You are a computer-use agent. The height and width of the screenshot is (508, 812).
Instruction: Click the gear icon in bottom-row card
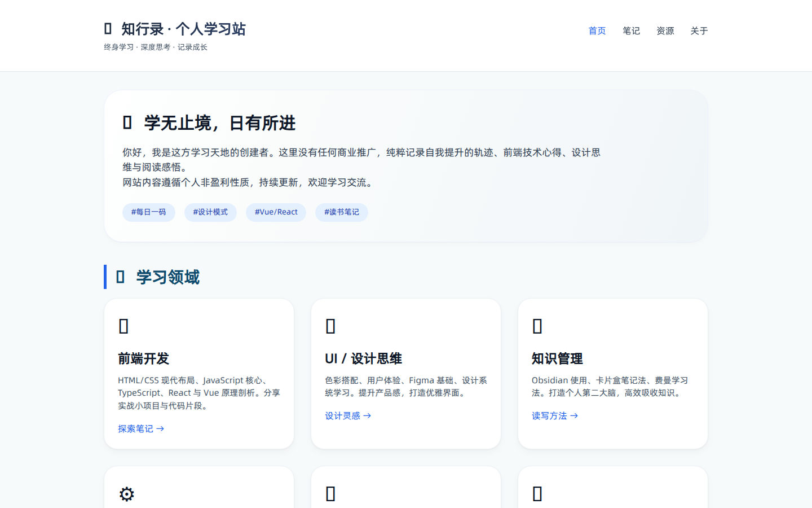[127, 494]
